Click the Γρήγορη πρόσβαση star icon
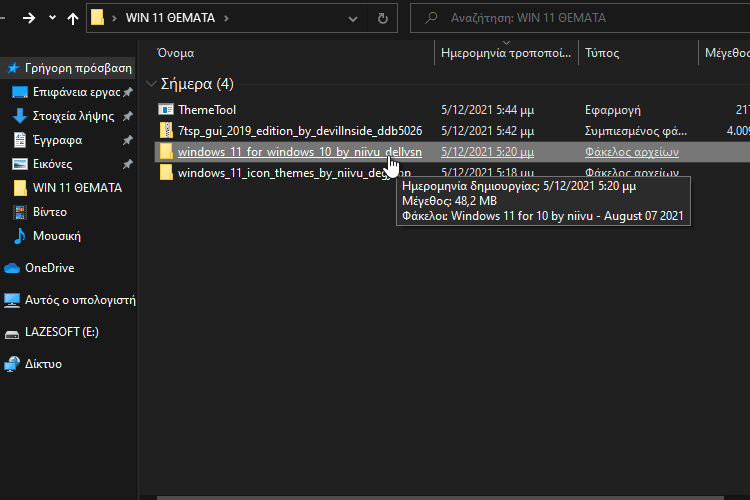The height and width of the screenshot is (500, 750). pyautogui.click(x=13, y=68)
